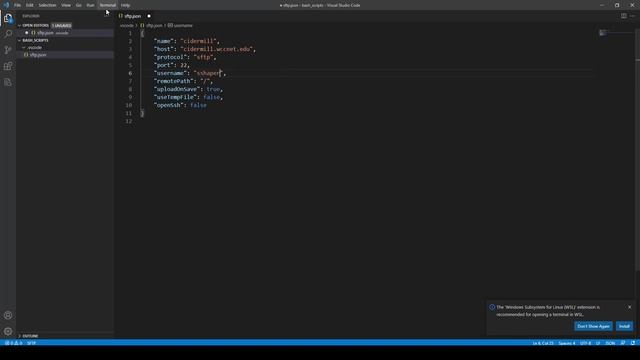This screenshot has width=640, height=360.
Task: Click Install button for WSL extension
Action: coord(624,326)
